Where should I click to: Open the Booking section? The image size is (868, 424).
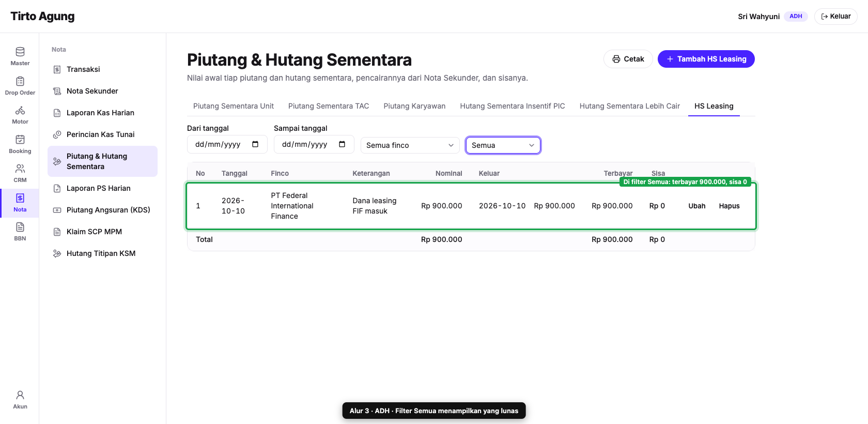20,144
